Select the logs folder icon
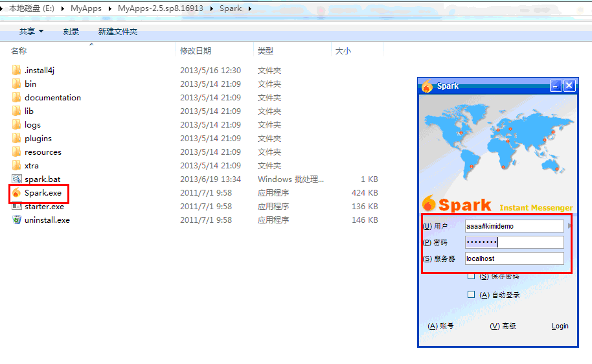Viewport: 592px width, 364px height. click(16, 124)
